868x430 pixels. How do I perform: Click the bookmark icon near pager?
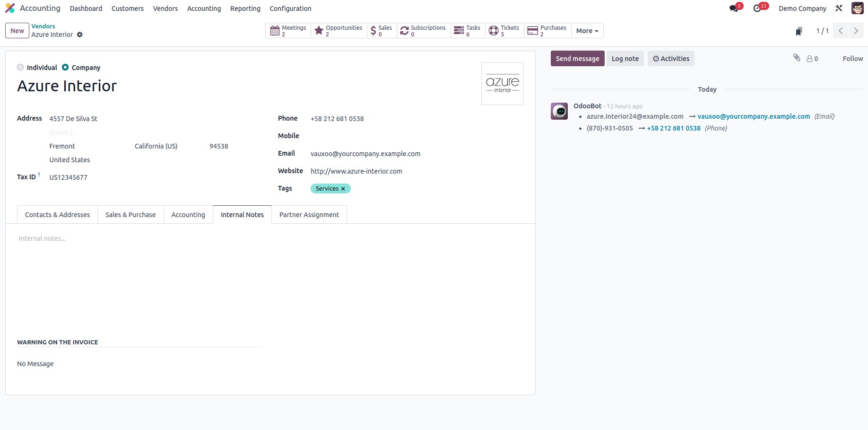pyautogui.click(x=799, y=31)
